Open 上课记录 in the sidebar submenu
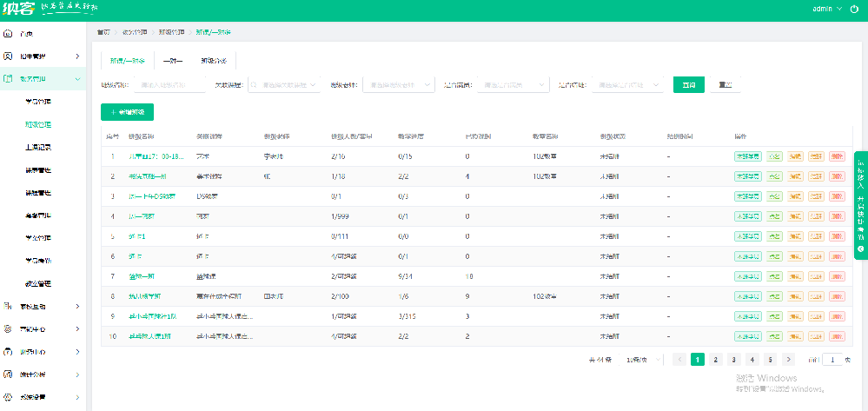Screen dimensions: 868x411 [38, 148]
